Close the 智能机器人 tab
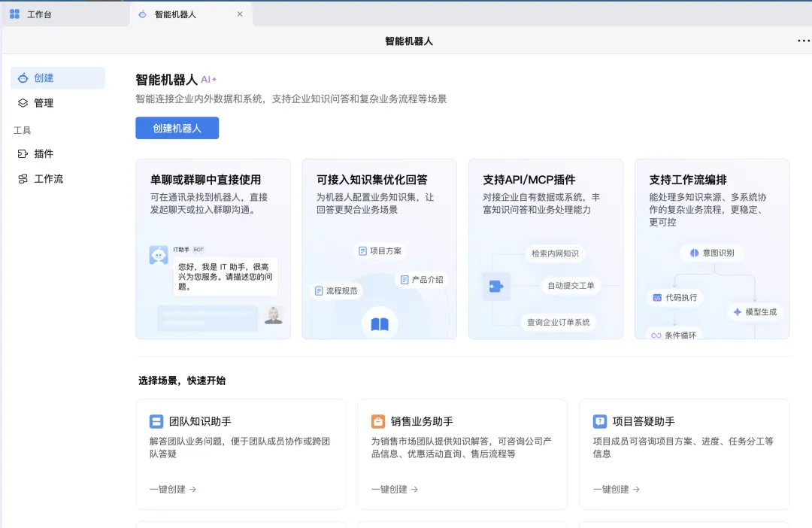Image resolution: width=812 pixels, height=528 pixels. (240, 14)
